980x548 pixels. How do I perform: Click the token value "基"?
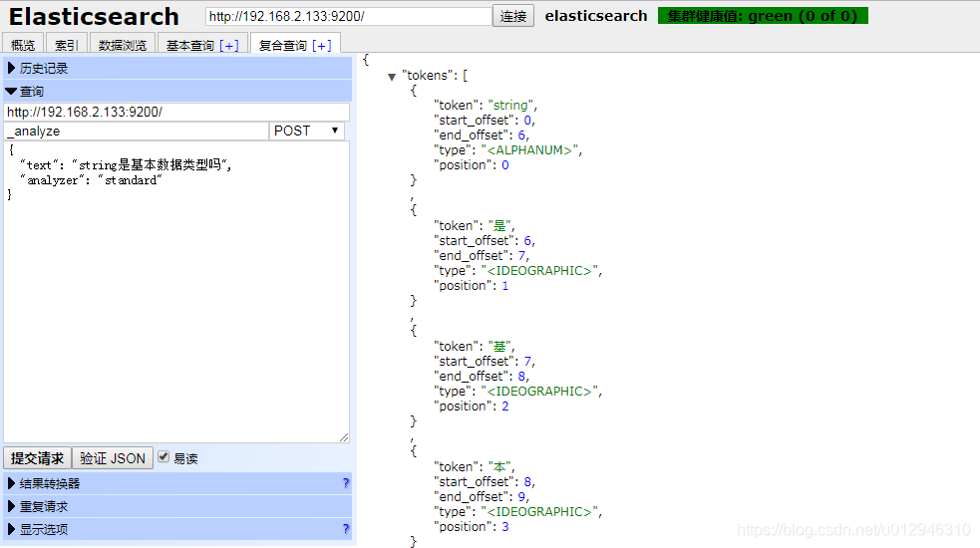coord(499,346)
